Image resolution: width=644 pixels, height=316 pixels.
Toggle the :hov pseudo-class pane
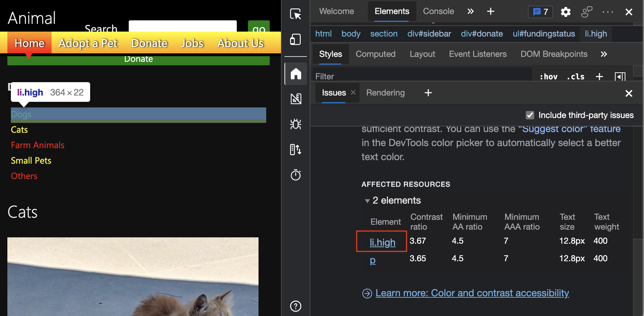(548, 77)
